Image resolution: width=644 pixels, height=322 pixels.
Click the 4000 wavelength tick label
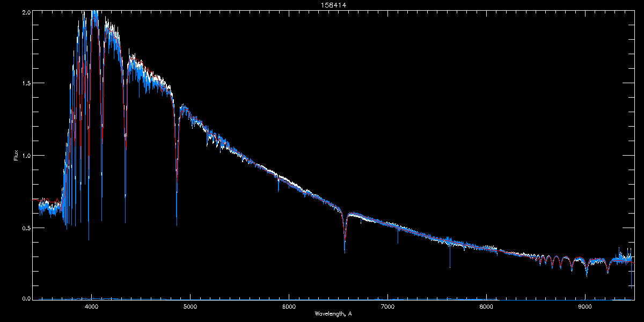92,306
